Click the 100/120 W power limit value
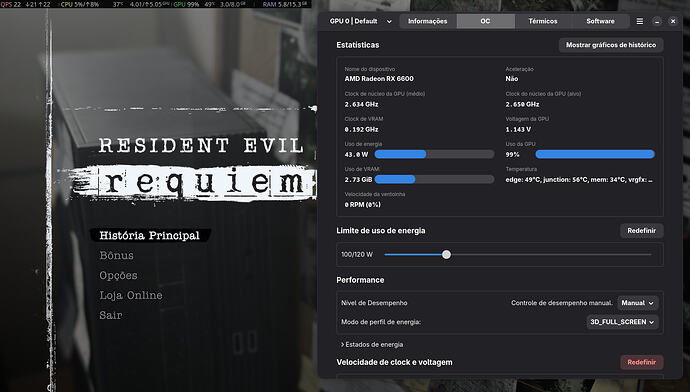The width and height of the screenshot is (690, 392). point(357,254)
